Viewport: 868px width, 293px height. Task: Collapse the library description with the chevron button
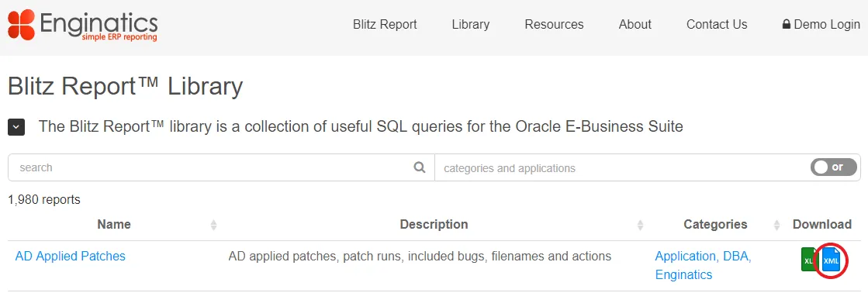pos(16,126)
